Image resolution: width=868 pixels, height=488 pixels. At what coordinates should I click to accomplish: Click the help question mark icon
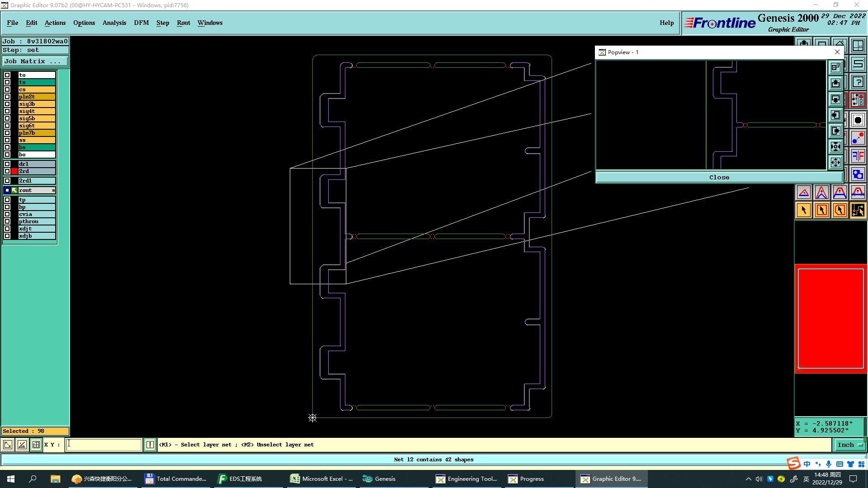858,82
